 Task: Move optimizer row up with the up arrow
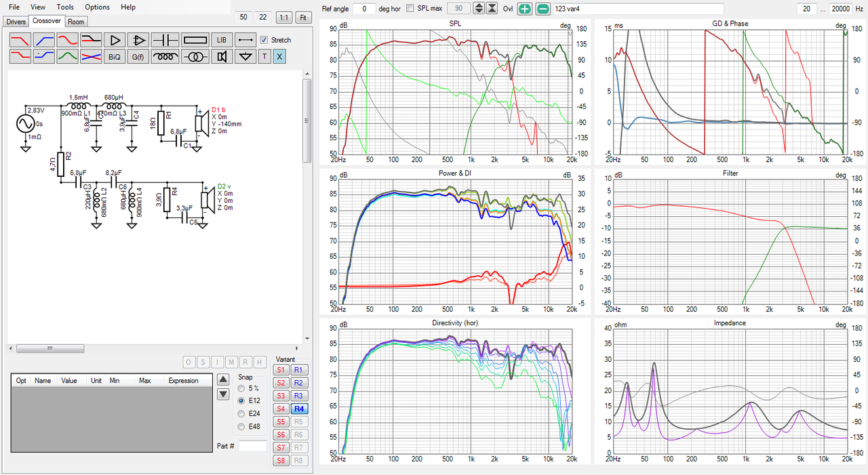pyautogui.click(x=223, y=380)
